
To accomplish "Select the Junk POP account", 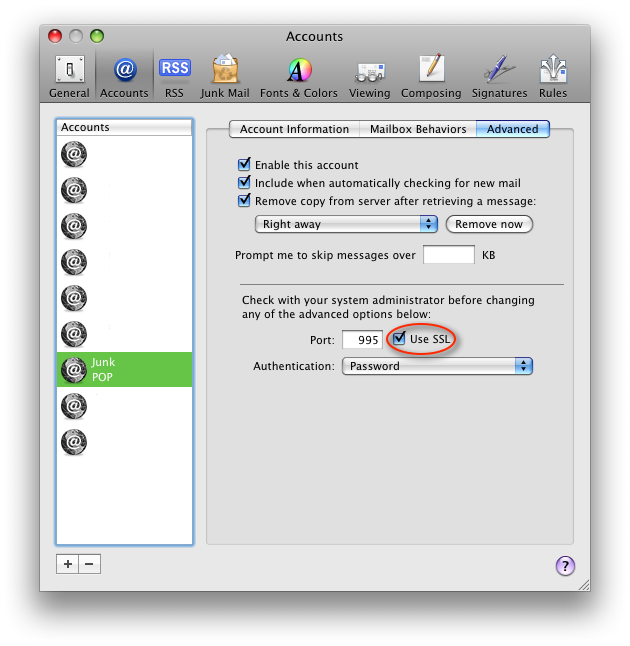I will (x=124, y=370).
